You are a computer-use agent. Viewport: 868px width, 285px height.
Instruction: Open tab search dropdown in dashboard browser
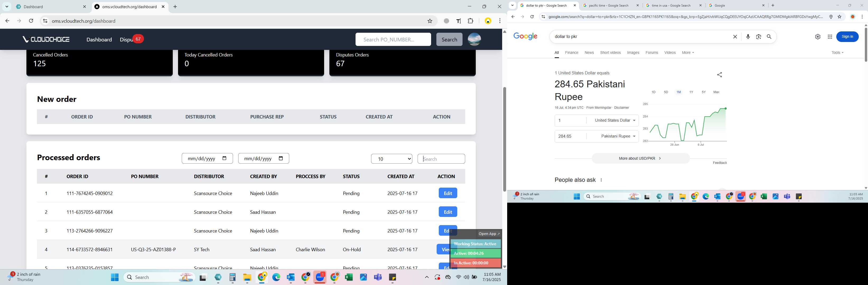(x=7, y=7)
